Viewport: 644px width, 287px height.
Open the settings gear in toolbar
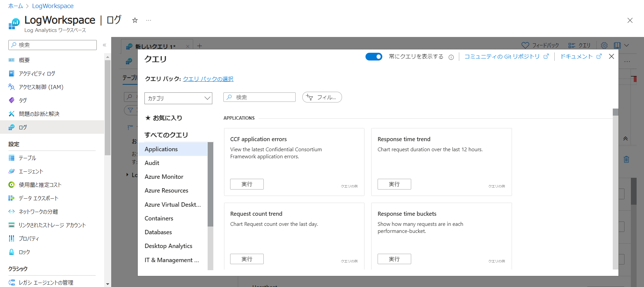[604, 45]
